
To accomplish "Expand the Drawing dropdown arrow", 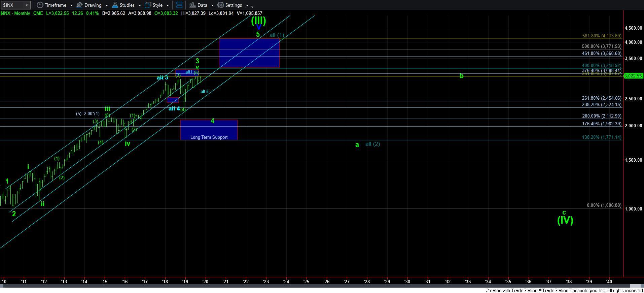I will point(107,5).
